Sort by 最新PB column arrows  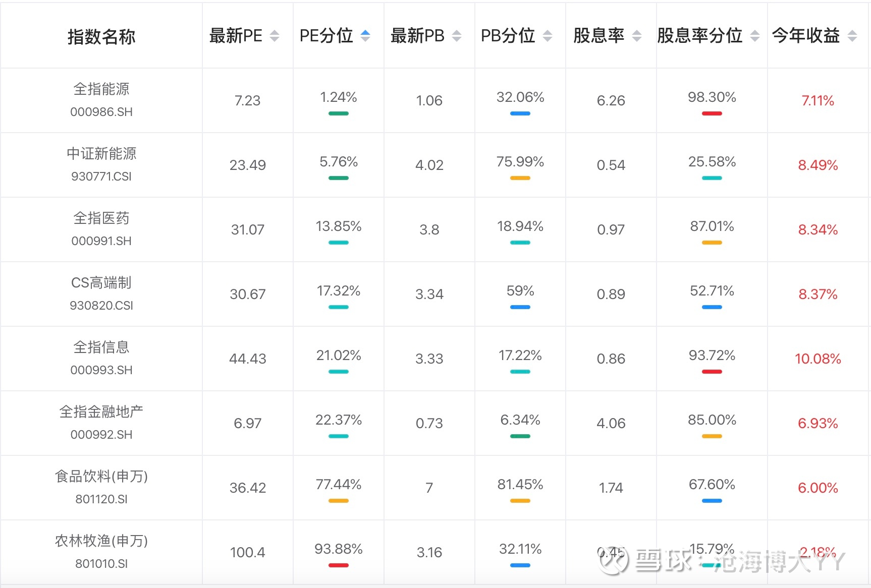pyautogui.click(x=457, y=36)
